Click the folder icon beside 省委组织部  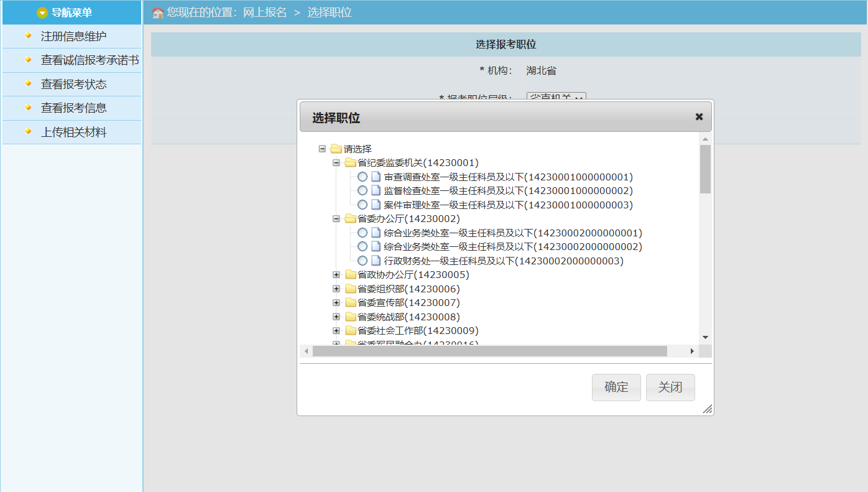coord(351,289)
